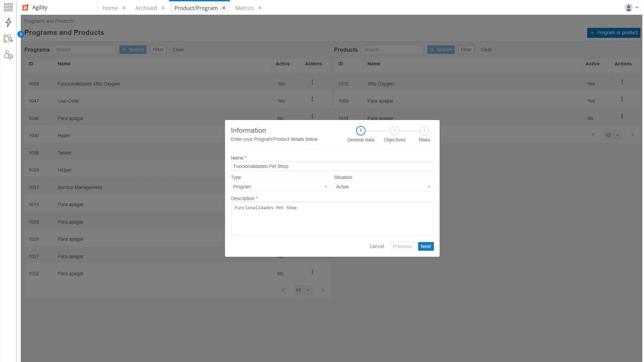The image size is (644, 362).
Task: Switch to the Archived tab
Action: click(146, 8)
